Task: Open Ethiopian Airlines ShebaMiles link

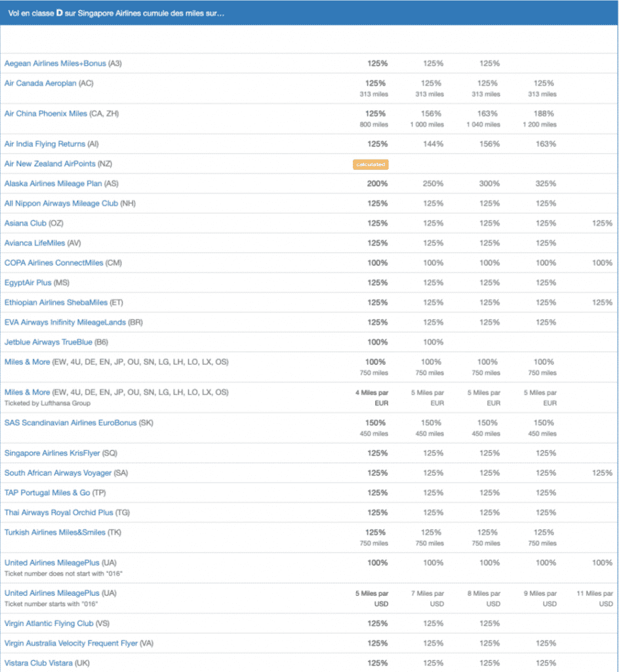Action: [56, 303]
